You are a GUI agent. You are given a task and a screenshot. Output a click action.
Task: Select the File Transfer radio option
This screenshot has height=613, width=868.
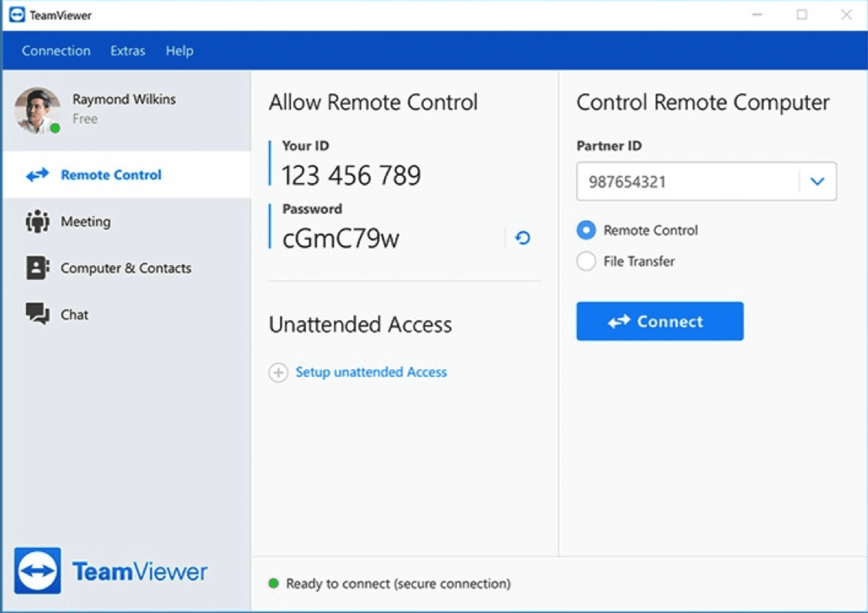tap(586, 261)
